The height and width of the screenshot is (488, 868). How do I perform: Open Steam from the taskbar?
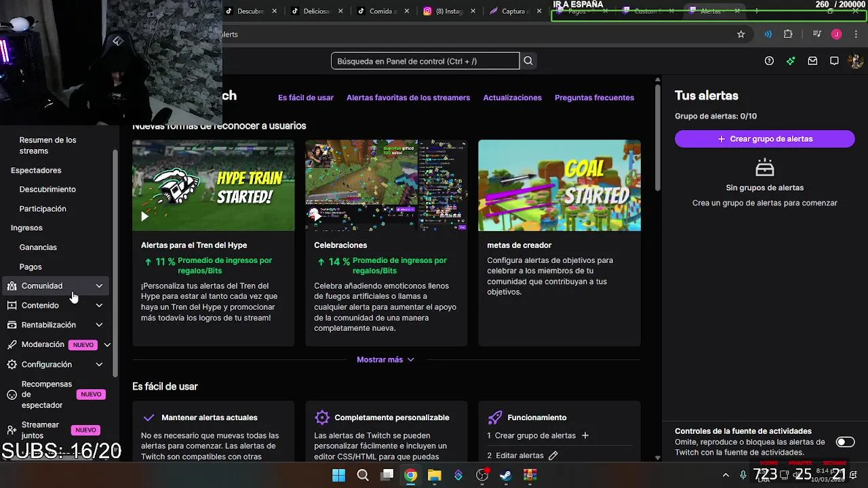[x=506, y=475]
